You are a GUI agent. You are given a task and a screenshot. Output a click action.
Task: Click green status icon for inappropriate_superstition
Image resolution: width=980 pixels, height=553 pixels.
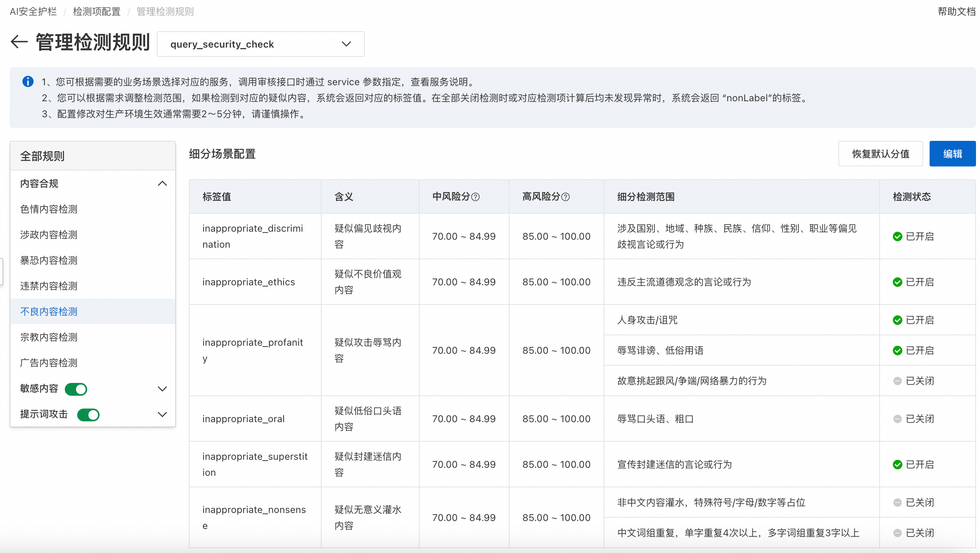[x=897, y=465]
